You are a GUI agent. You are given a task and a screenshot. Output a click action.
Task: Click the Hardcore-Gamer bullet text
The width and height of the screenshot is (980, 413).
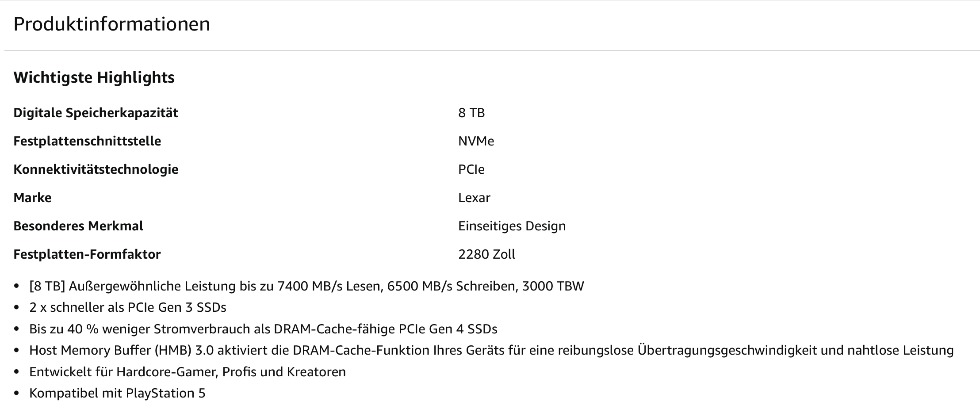pos(188,372)
